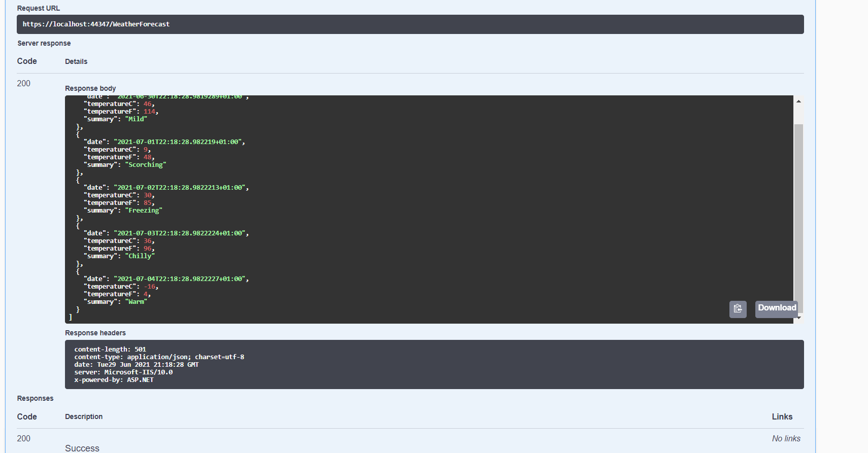Click the date value 2021-07-04T22:18:28
The width and height of the screenshot is (868, 453).
[x=180, y=279]
